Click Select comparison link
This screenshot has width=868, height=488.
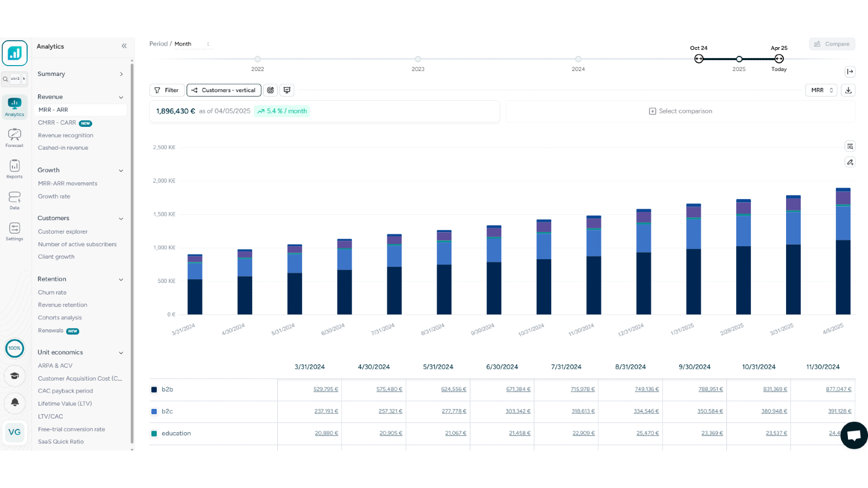coord(680,111)
